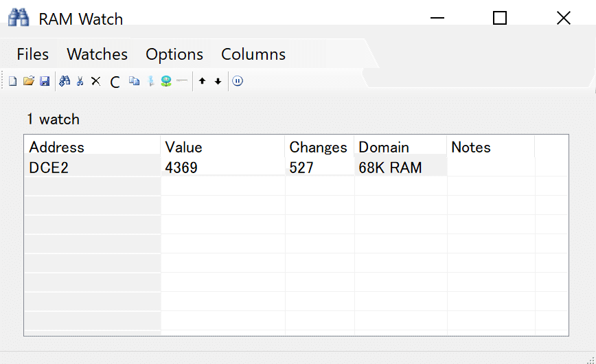Click the flower Freeze Address icon
The width and height of the screenshot is (596, 364).
pyautogui.click(x=166, y=81)
